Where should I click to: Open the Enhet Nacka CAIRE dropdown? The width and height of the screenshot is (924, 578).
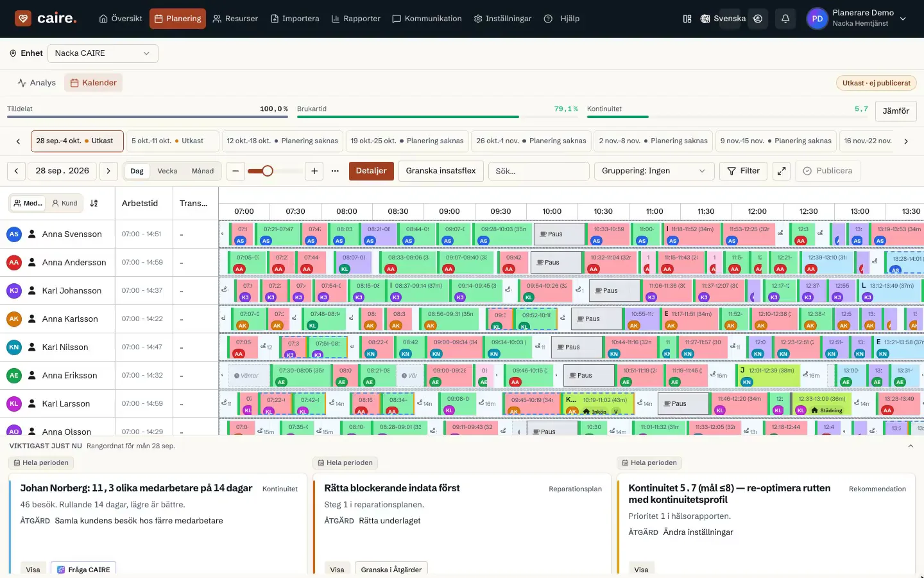pos(103,53)
